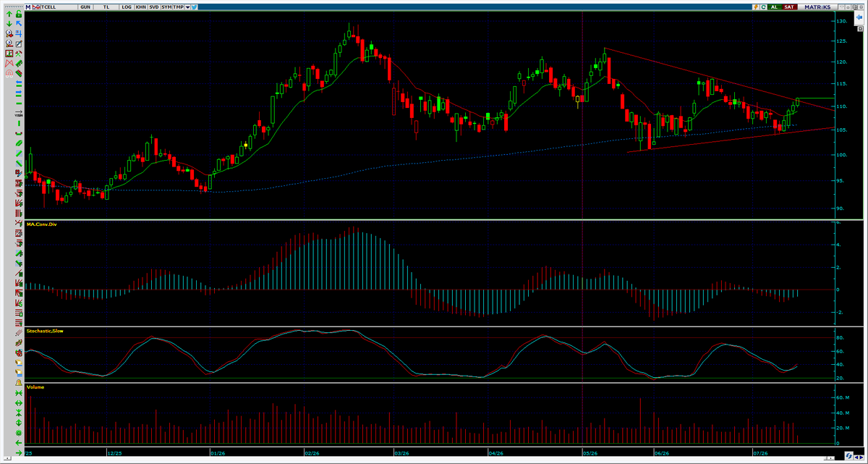Toggle the red magnet snap icon
Viewport: 868px width, 464px height.
(9, 73)
